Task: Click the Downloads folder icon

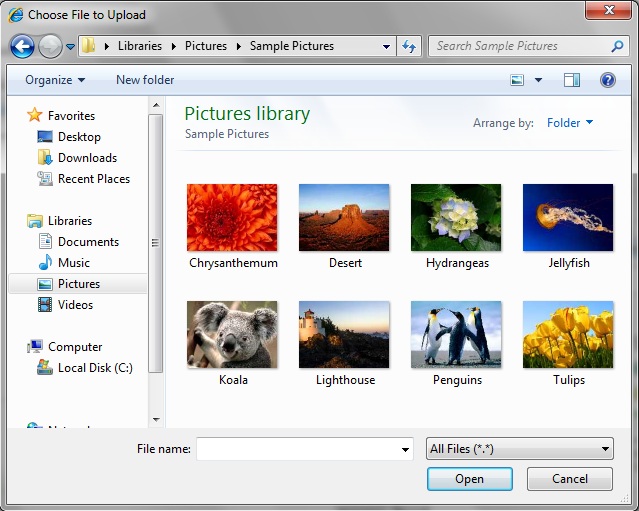Action: tap(45, 157)
